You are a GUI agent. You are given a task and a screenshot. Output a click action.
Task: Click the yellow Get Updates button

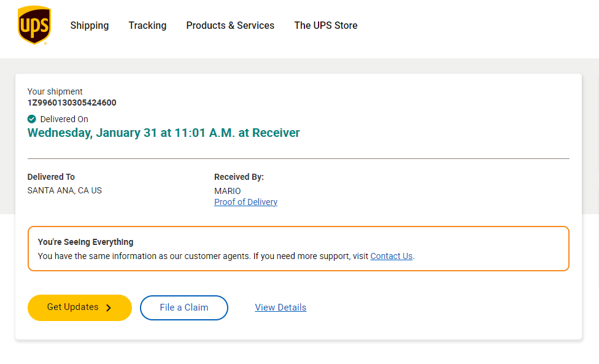click(80, 308)
